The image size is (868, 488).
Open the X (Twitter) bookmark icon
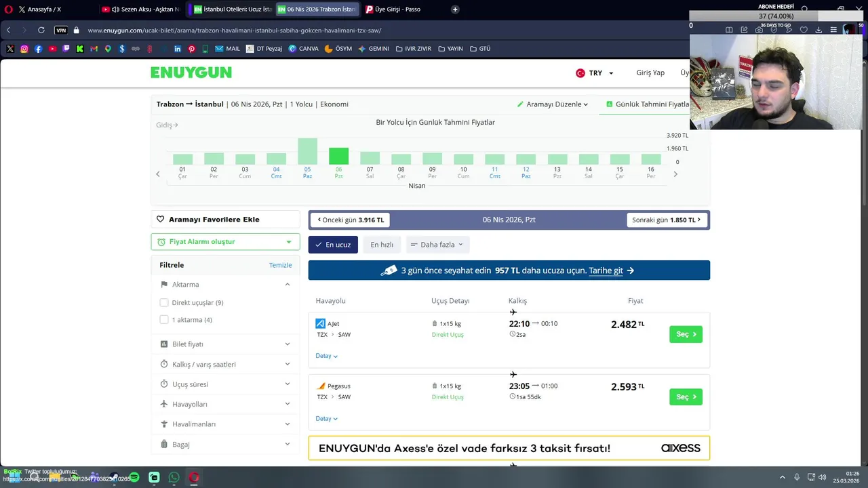point(10,49)
